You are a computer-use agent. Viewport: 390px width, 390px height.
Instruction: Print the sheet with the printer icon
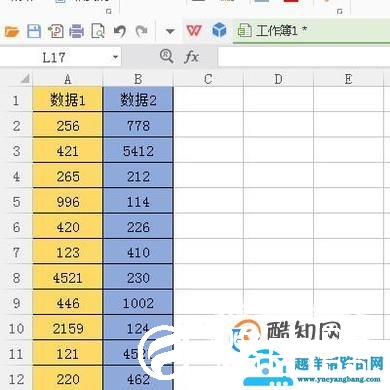[x=76, y=31]
